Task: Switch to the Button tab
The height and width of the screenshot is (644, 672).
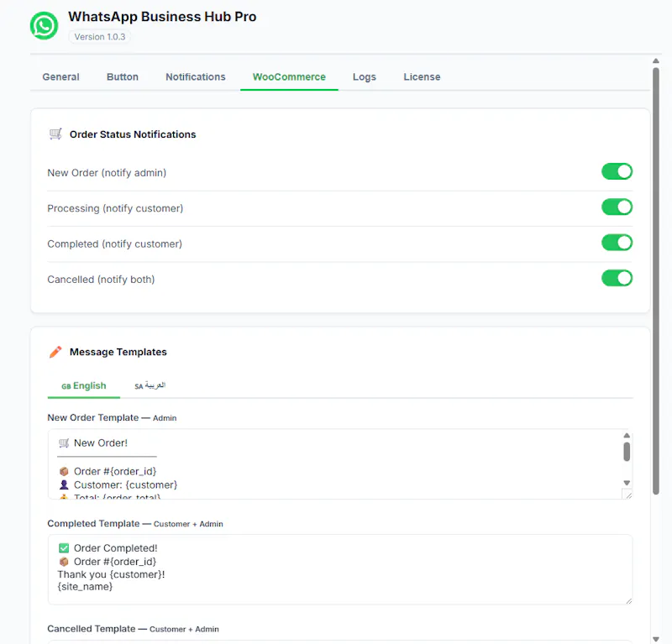Action: [123, 76]
